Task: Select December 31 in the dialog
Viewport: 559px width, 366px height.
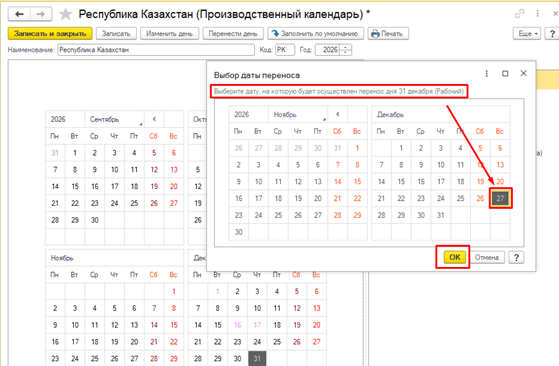Action: click(441, 215)
